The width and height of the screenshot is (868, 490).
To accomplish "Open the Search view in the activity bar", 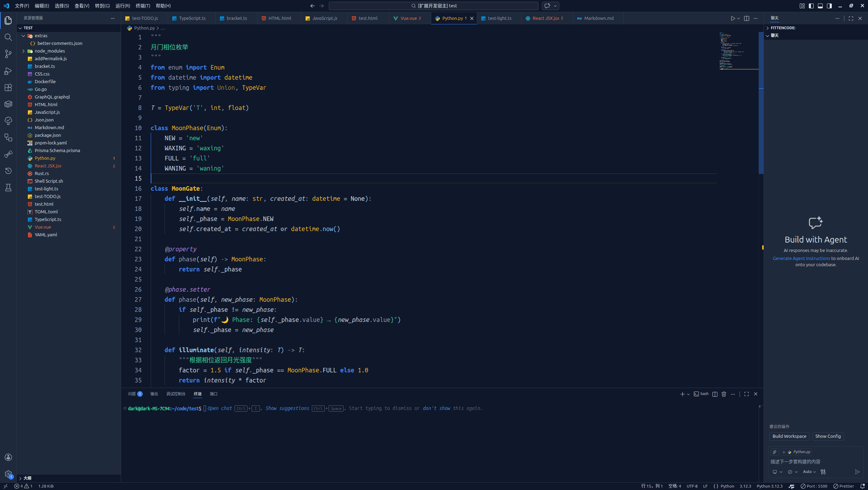I will click(x=8, y=37).
